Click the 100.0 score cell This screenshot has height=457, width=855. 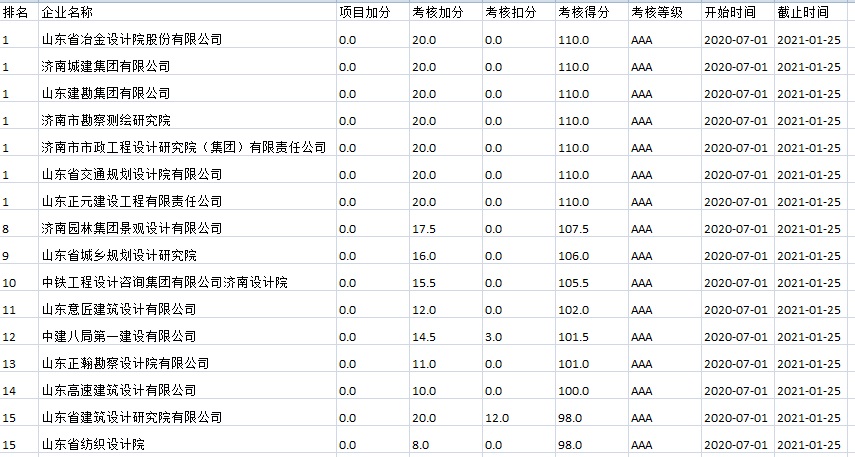[x=573, y=390]
